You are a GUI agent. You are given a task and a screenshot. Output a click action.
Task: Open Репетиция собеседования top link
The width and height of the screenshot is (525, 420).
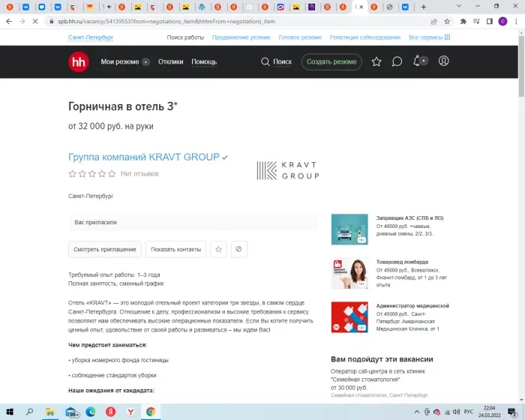coord(365,37)
